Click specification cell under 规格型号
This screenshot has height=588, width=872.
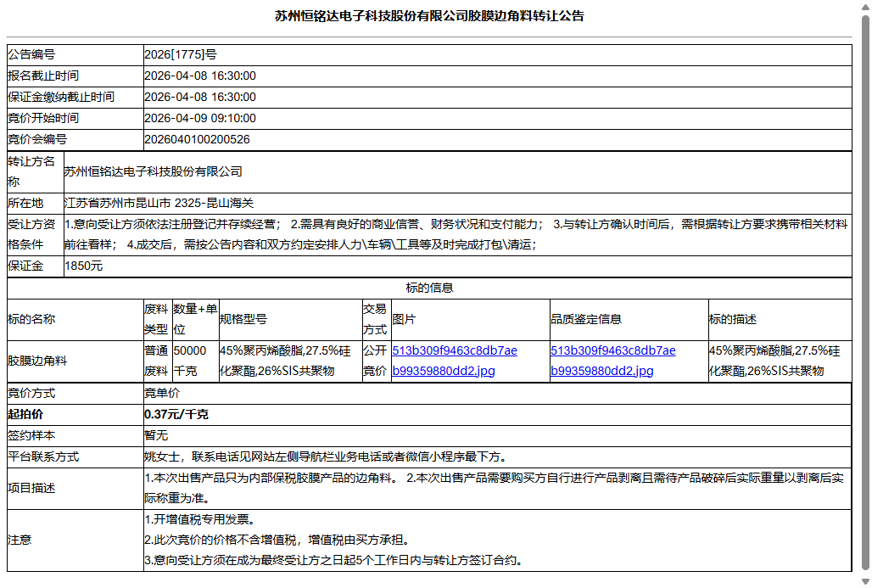click(290, 361)
